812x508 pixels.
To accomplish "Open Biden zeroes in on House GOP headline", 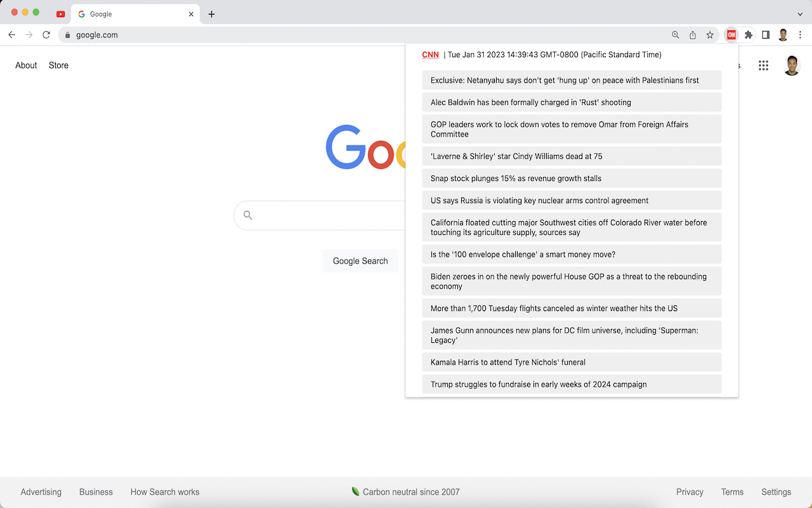I will coord(572,281).
